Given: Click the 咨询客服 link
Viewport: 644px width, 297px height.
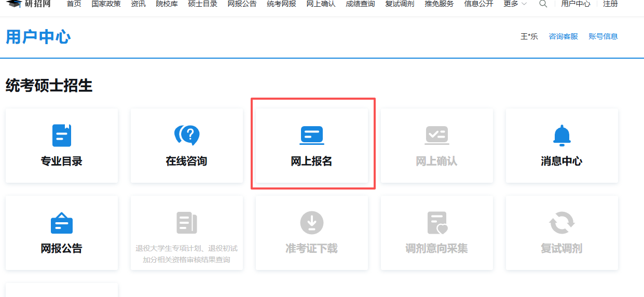Looking at the screenshot, I should pos(563,36).
